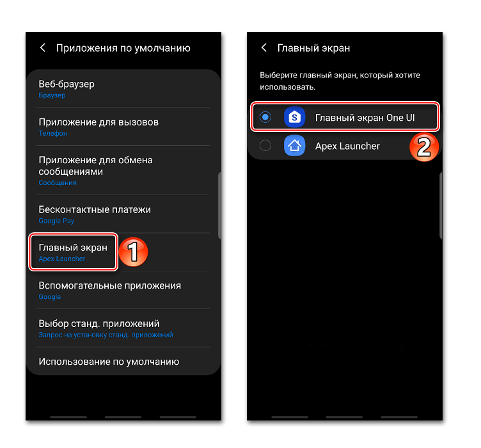Click the Apex Launcher house icon
The image size is (481, 448).
[294, 146]
